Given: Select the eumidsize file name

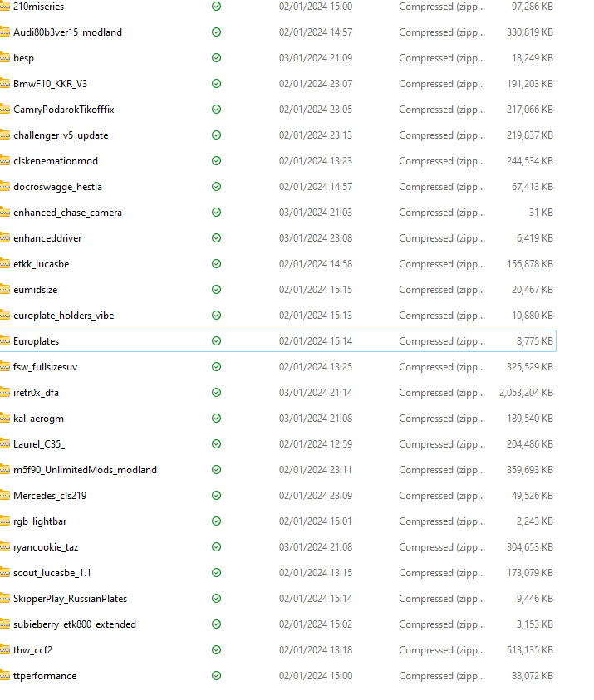Looking at the screenshot, I should [x=35, y=290].
